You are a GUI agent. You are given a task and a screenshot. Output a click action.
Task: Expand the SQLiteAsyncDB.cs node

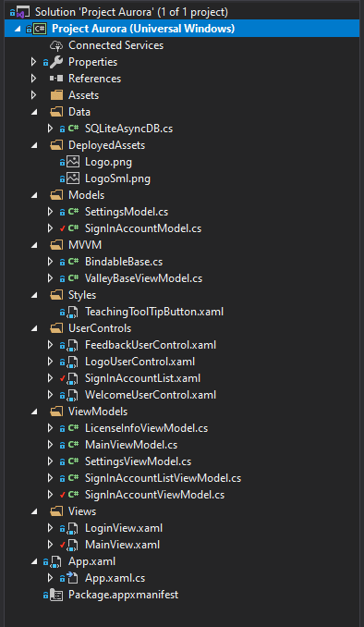[50, 129]
